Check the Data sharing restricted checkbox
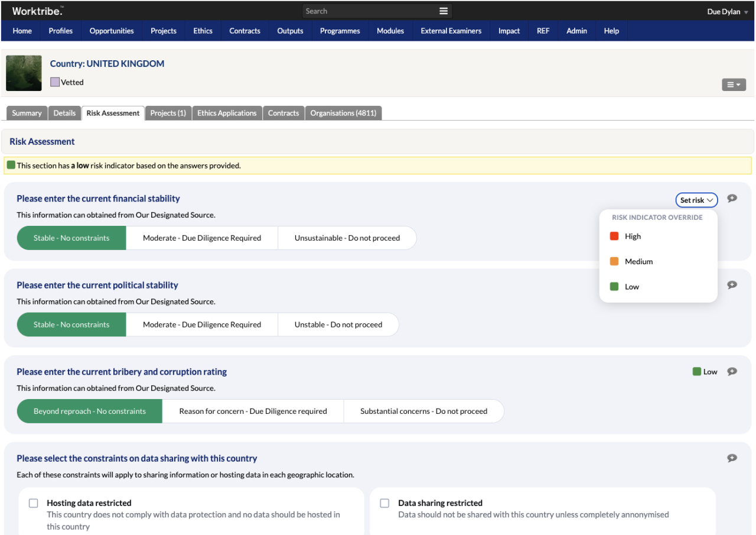756x535 pixels. pyautogui.click(x=384, y=502)
